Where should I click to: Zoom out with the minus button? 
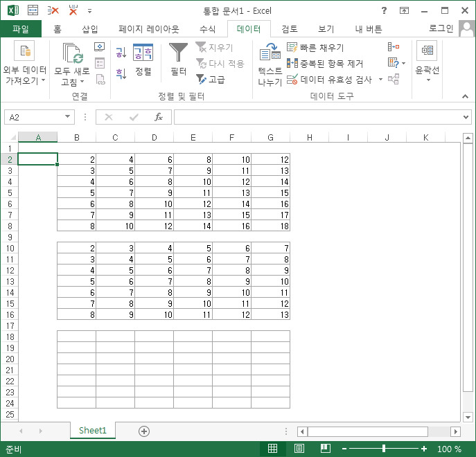[x=344, y=449]
